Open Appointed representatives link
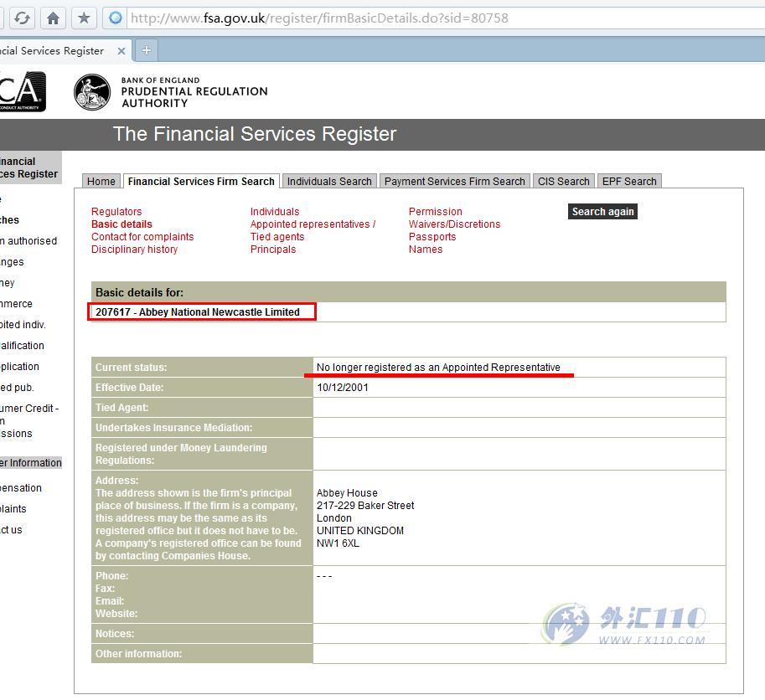The image size is (765, 700). point(313,224)
